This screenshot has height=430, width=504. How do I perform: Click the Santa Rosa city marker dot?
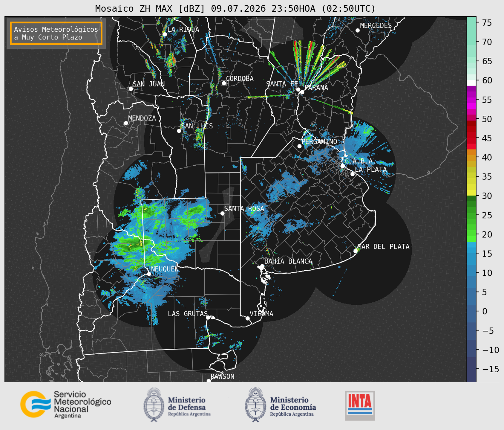pos(222,213)
